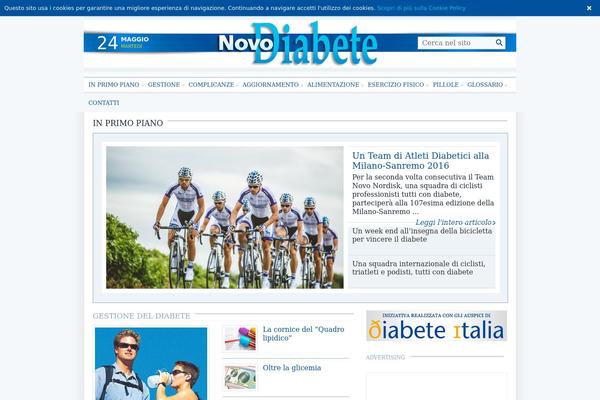Click the colored pills thumbnail
This screenshot has height=400, width=600.
240,338
